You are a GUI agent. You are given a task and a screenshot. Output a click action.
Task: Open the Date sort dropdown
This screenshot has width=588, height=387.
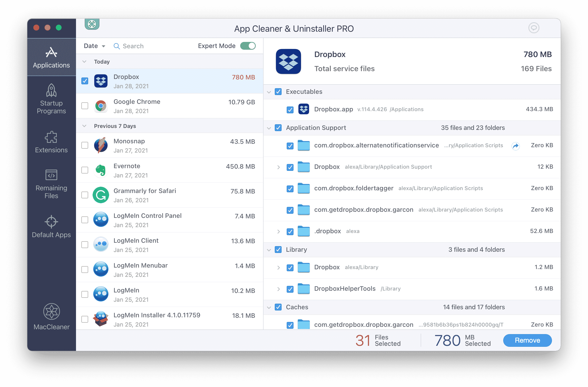95,46
